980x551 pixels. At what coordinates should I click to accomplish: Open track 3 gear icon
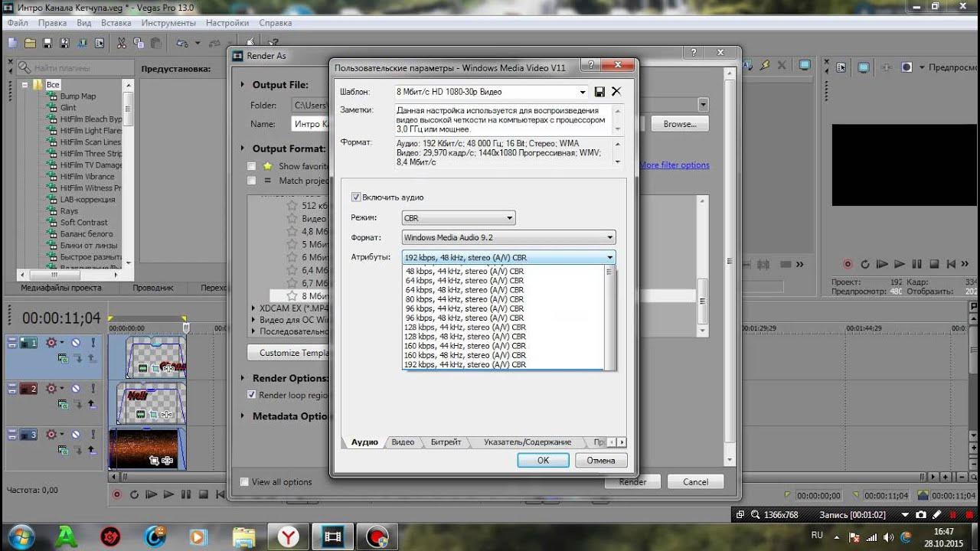(x=51, y=435)
